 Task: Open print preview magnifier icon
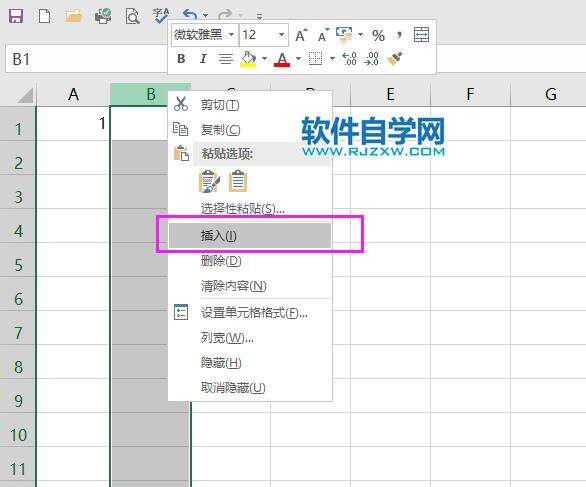point(132,16)
